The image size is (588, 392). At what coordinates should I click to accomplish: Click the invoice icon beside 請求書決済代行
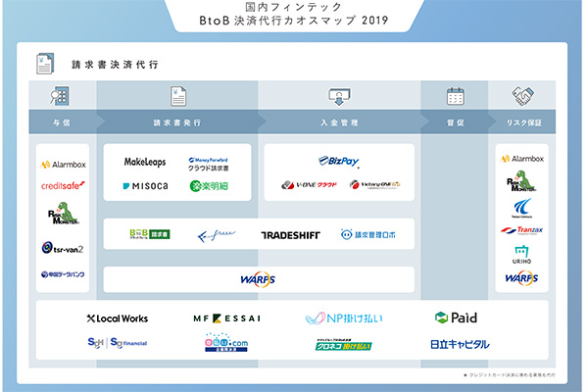(x=45, y=64)
